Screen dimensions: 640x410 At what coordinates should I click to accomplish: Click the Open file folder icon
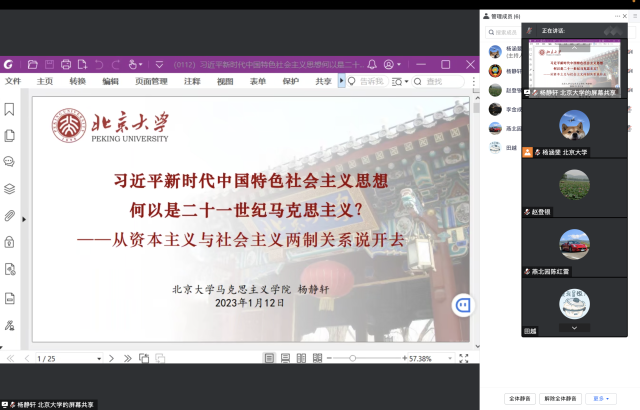pos(33,64)
